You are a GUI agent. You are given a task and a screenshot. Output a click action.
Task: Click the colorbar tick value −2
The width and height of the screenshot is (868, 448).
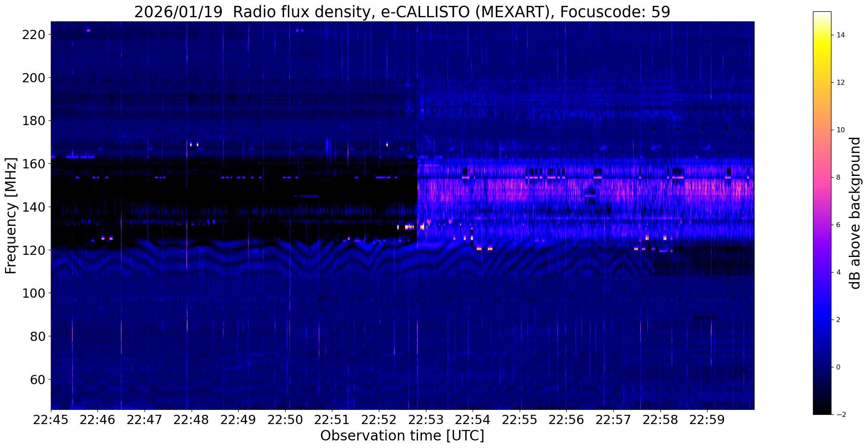(841, 415)
